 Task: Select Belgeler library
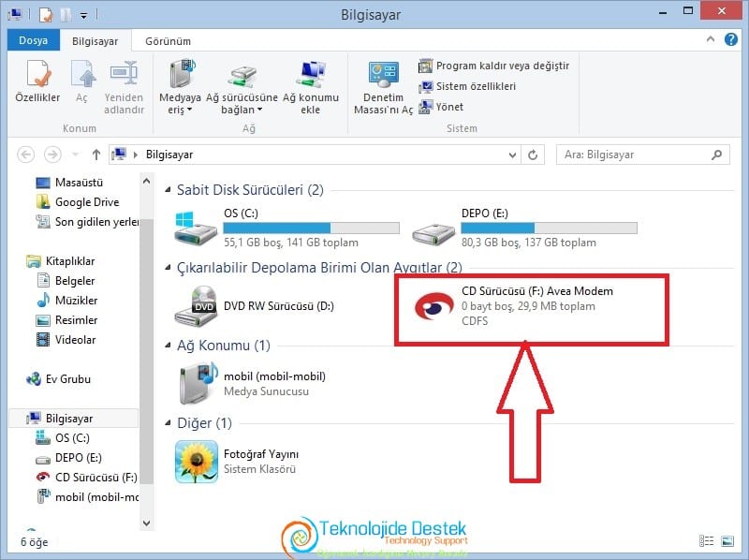click(66, 281)
